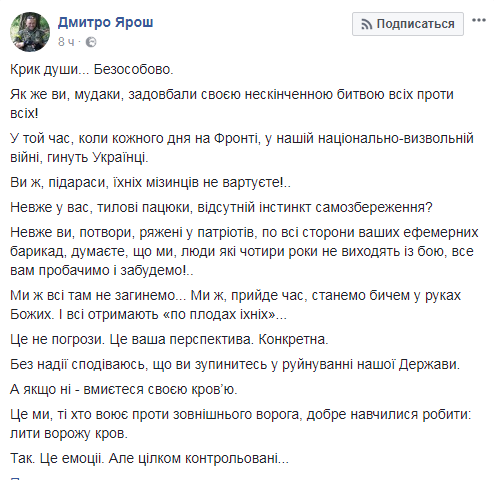Click the opening line 'Крик души... Безособово.'

coord(92,69)
